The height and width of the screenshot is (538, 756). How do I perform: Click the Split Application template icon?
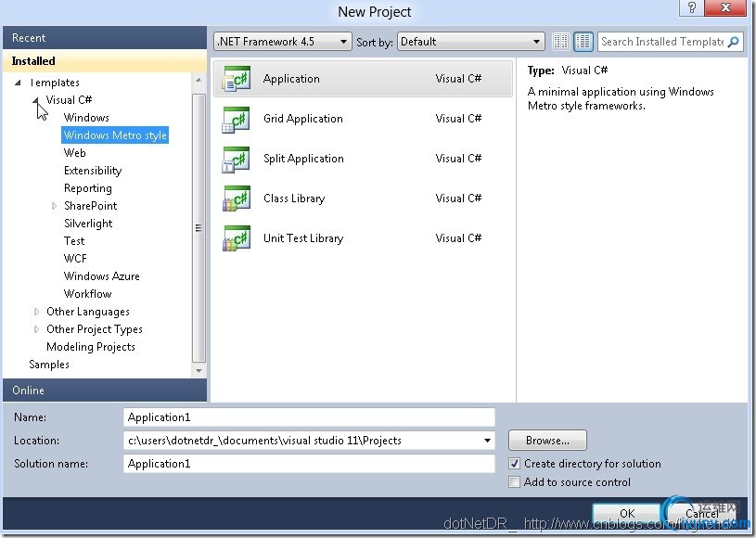pos(237,160)
